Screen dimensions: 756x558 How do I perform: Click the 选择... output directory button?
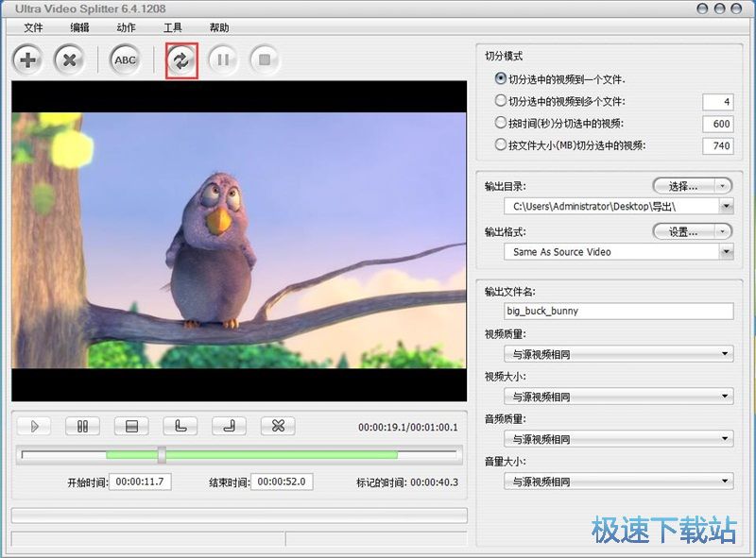[683, 187]
